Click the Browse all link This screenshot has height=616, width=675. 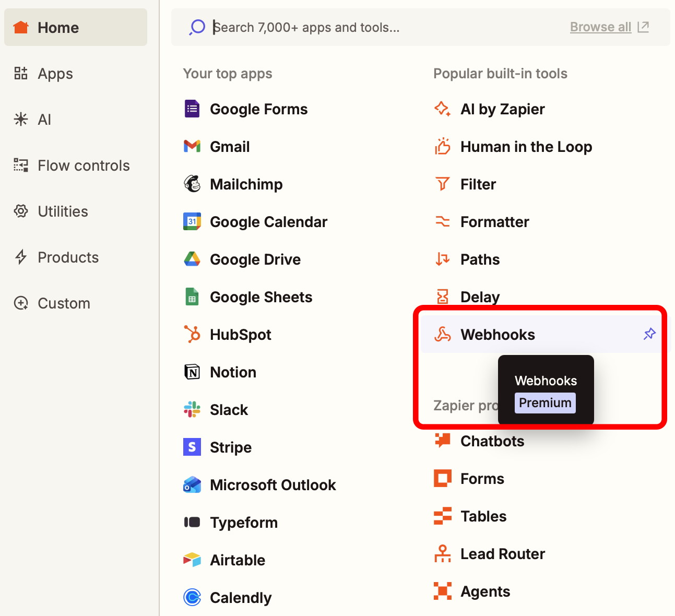pyautogui.click(x=600, y=27)
